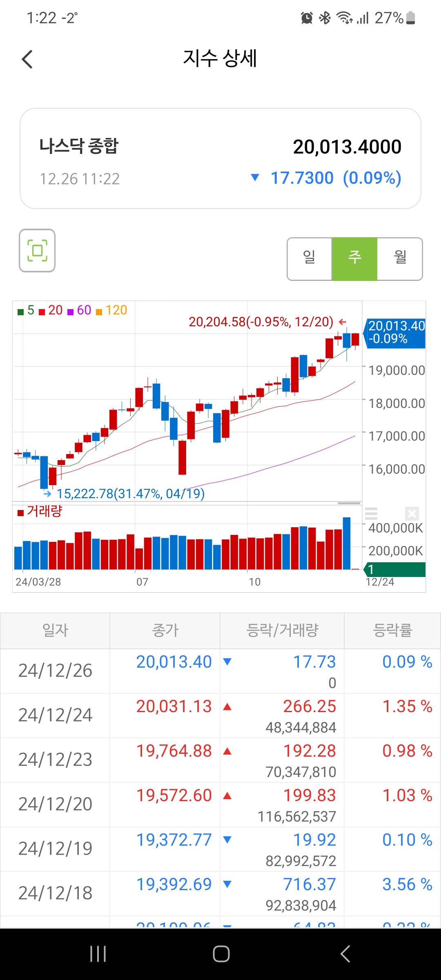
Task: Tap the 거래량 volume label on chart
Action: 40,511
